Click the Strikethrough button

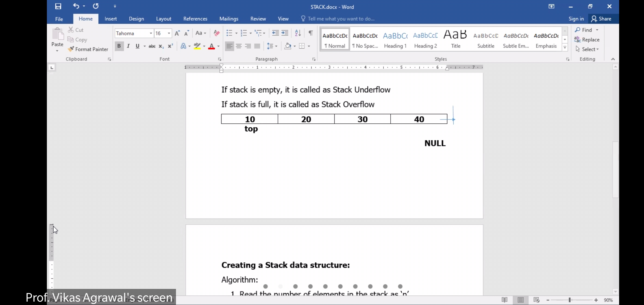pyautogui.click(x=152, y=46)
